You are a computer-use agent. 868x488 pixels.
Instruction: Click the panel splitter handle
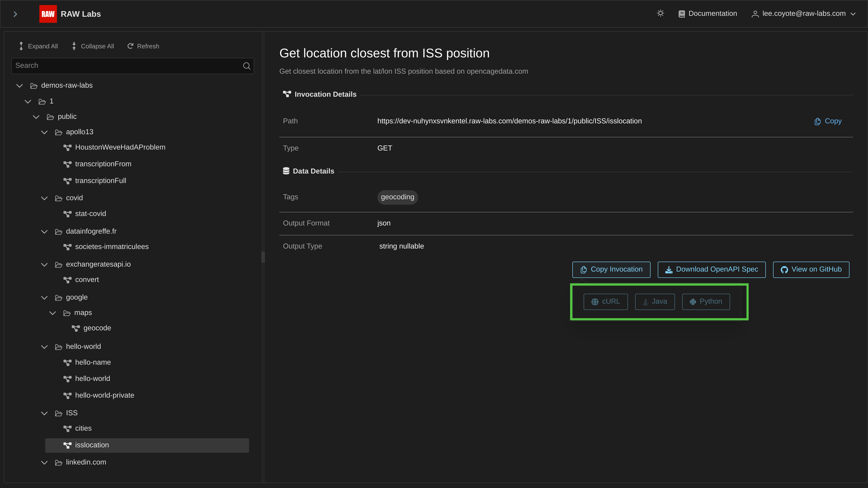(x=263, y=257)
